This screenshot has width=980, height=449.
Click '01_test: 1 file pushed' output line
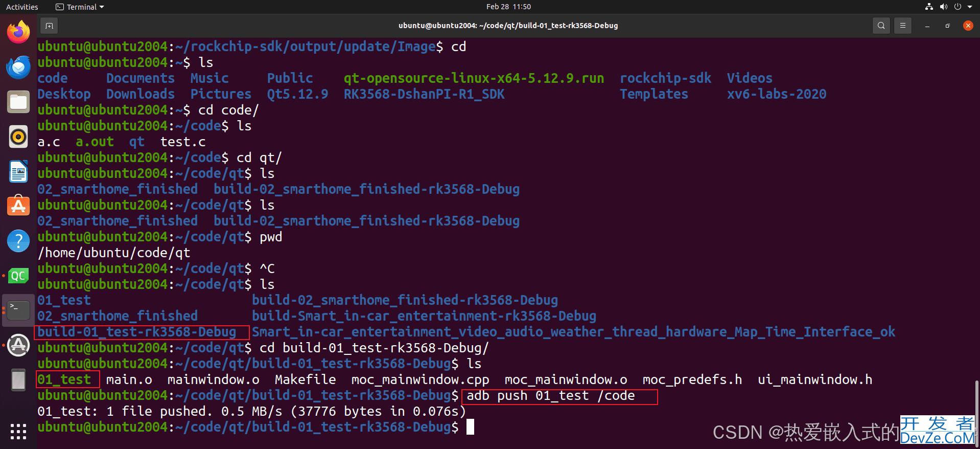251,411
